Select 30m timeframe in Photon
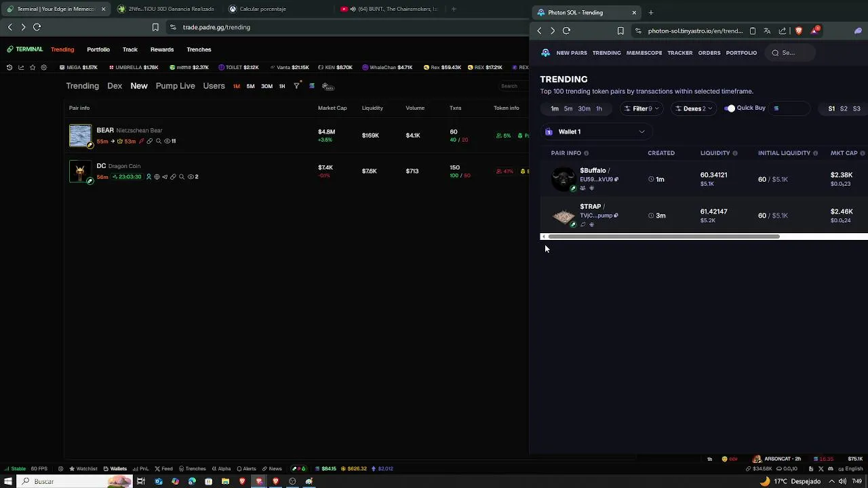 (584, 108)
